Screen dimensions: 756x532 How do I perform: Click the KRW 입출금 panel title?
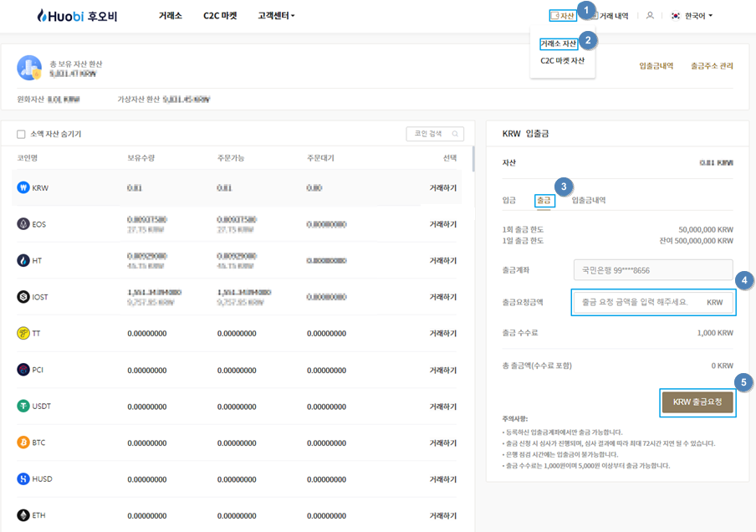pyautogui.click(x=525, y=134)
